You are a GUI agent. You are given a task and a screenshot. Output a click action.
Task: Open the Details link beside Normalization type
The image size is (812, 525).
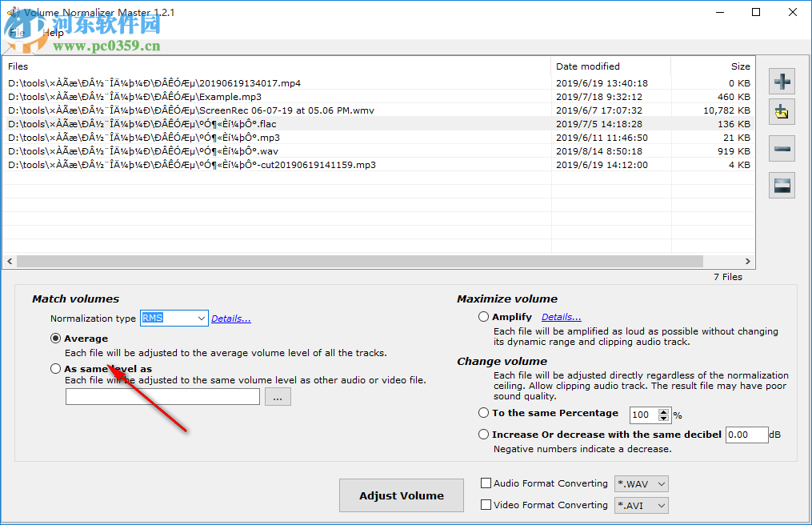[x=230, y=318]
